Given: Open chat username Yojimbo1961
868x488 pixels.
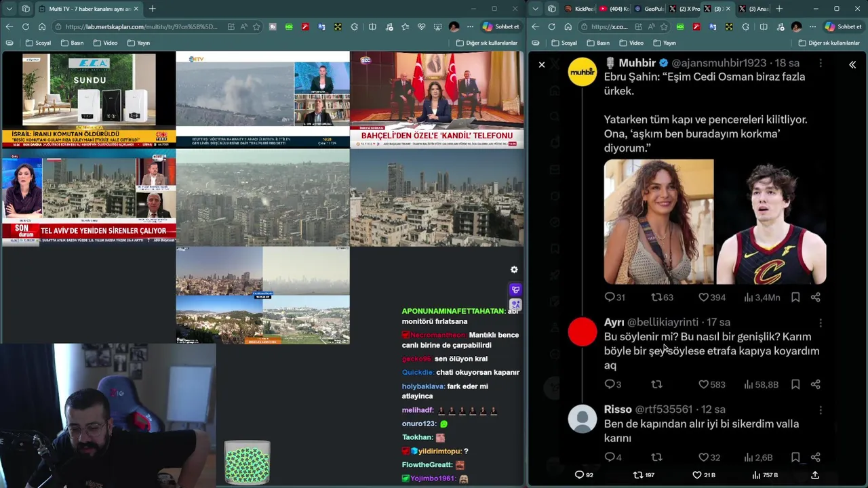Looking at the screenshot, I should (432, 479).
